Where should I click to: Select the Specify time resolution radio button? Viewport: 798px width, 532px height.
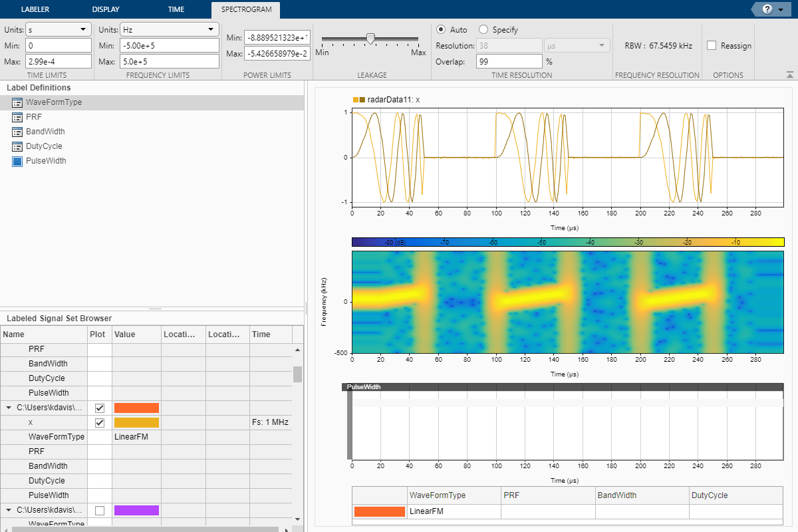[x=483, y=30]
